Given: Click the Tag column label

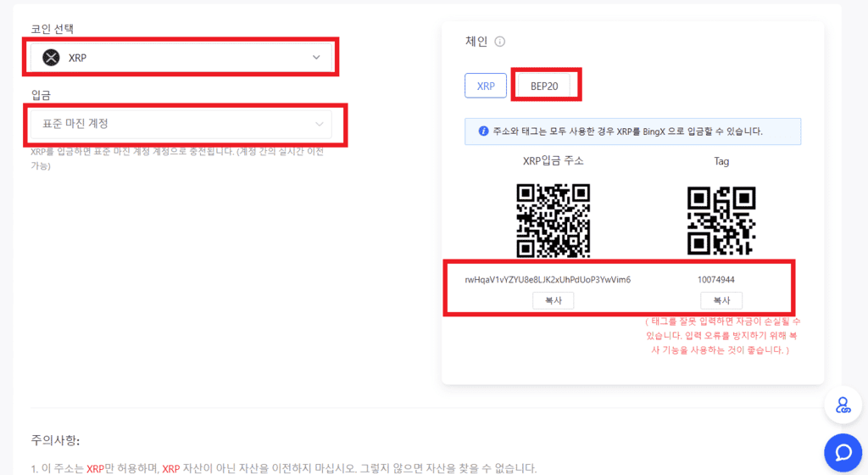Looking at the screenshot, I should pos(721,161).
